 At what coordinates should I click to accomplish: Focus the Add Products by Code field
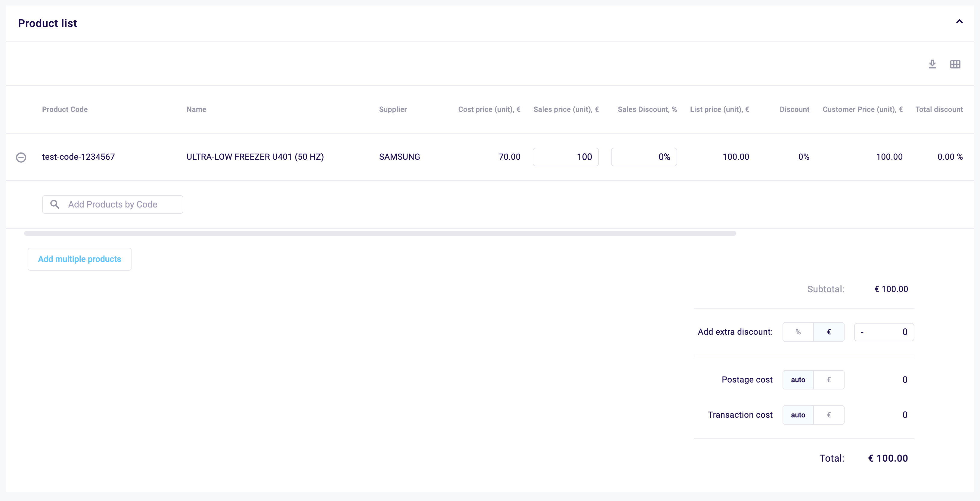point(118,204)
